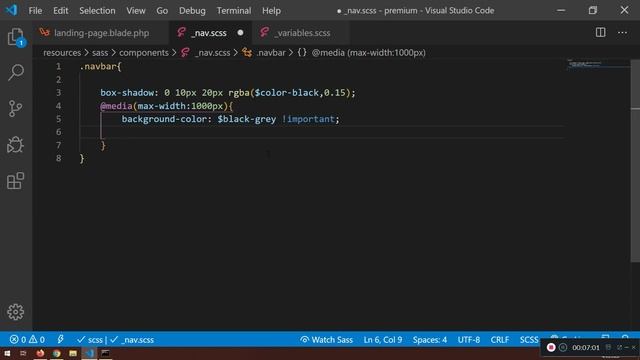Open the Extensions view icon

(x=16, y=181)
